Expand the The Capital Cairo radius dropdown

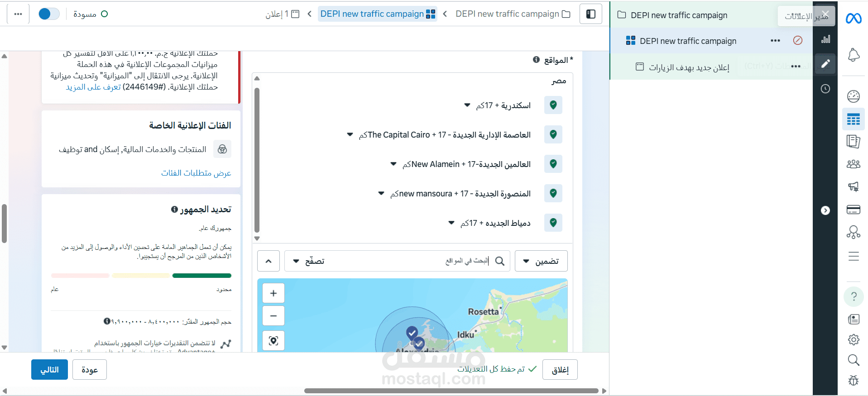(350, 134)
